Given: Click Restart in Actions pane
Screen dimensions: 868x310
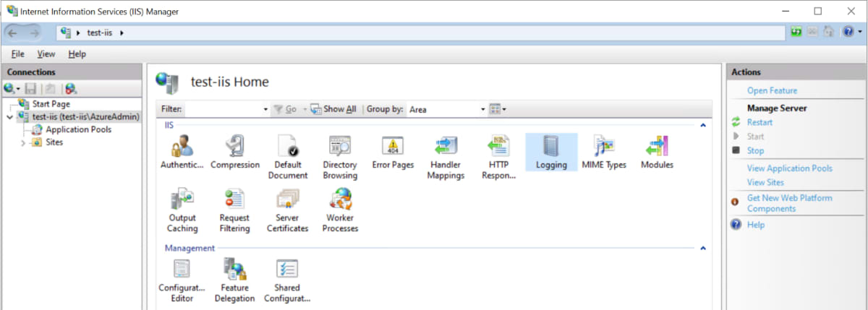Looking at the screenshot, I should tap(759, 122).
